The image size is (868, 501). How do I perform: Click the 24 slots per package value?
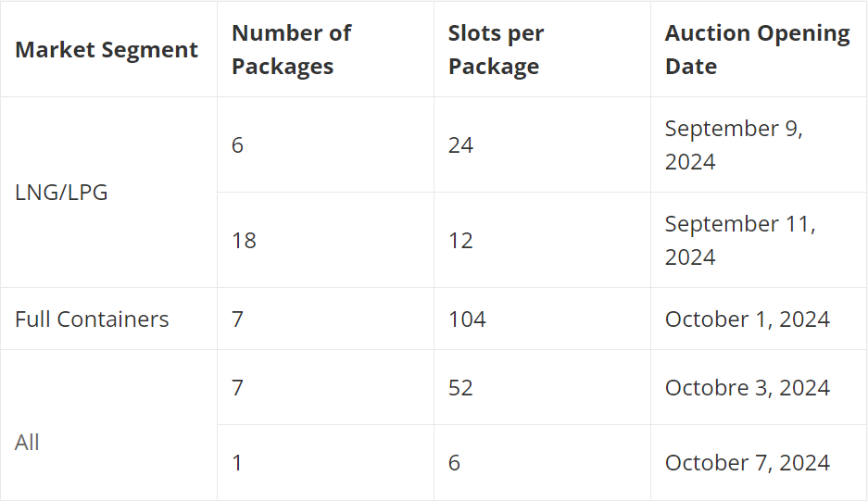pyautogui.click(x=460, y=145)
